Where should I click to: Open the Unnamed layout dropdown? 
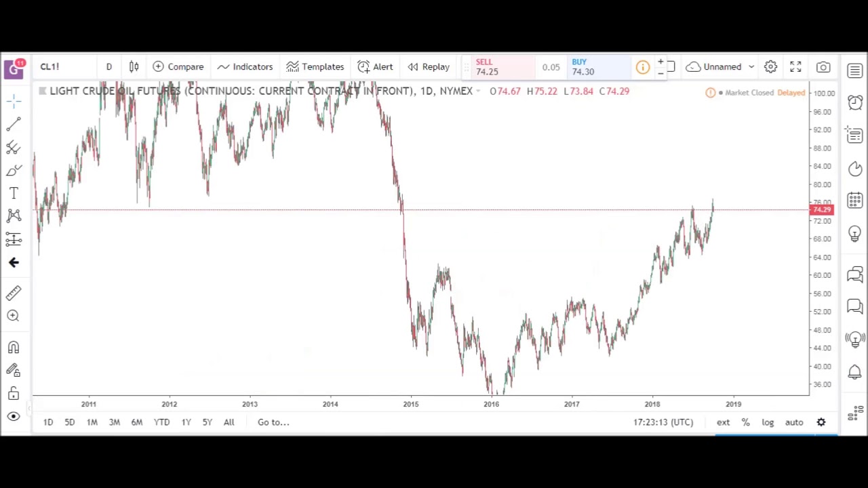722,66
